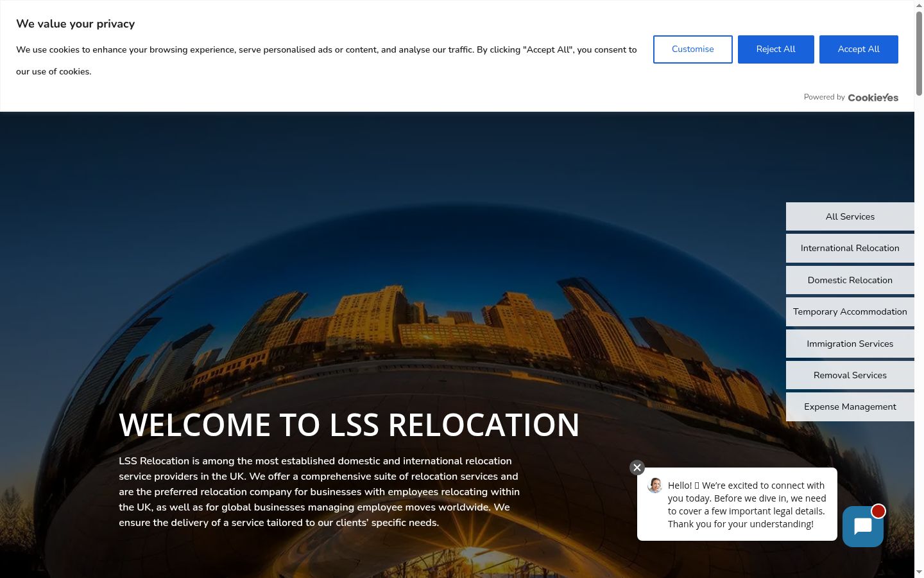
Task: Click the chat greeting message text
Action: point(747,505)
